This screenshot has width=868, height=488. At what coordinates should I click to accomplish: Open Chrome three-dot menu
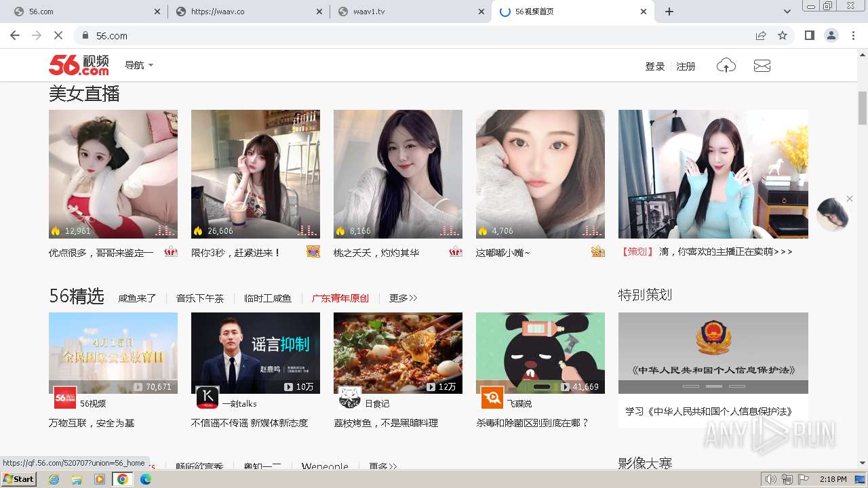tap(854, 35)
